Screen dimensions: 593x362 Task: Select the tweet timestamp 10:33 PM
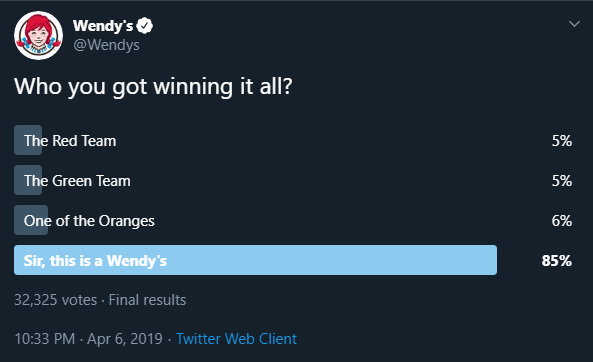pos(45,339)
